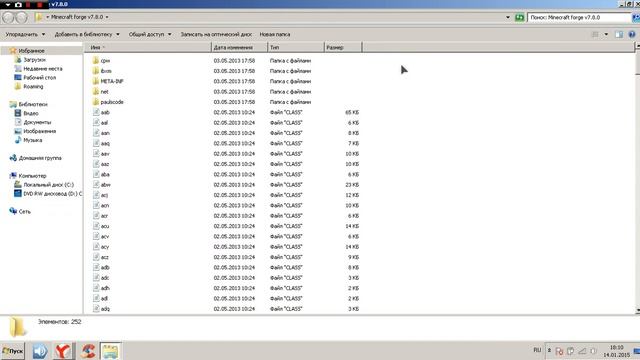Select Сеть in the navigation pane
Screen dimensions: 640x360
(24, 211)
